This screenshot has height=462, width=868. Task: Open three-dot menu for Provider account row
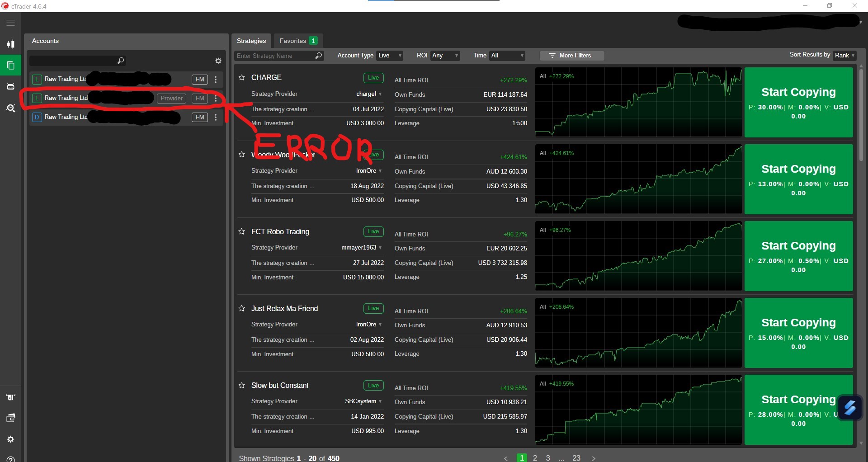click(x=216, y=99)
